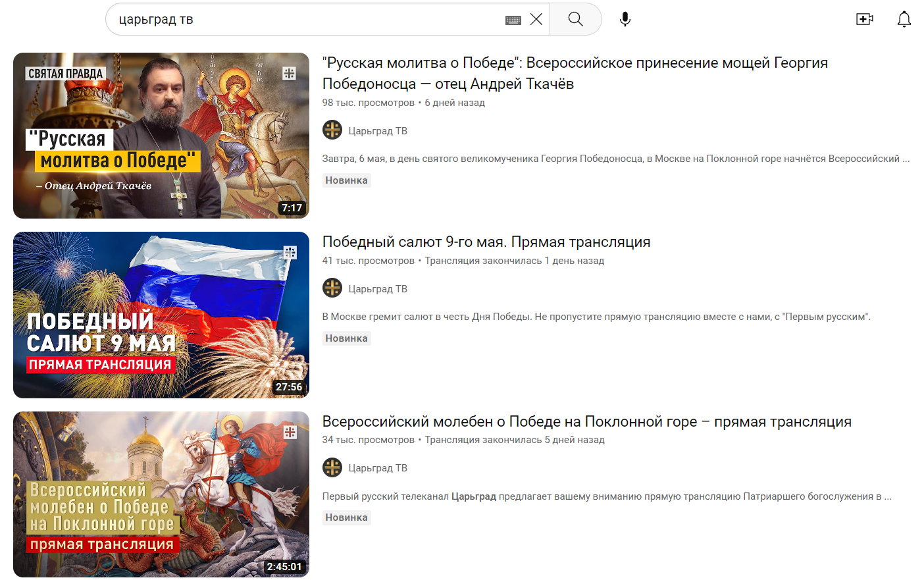Click Царьград ТВ avatar under first video
Screen dimensions: 924x582
[332, 130]
